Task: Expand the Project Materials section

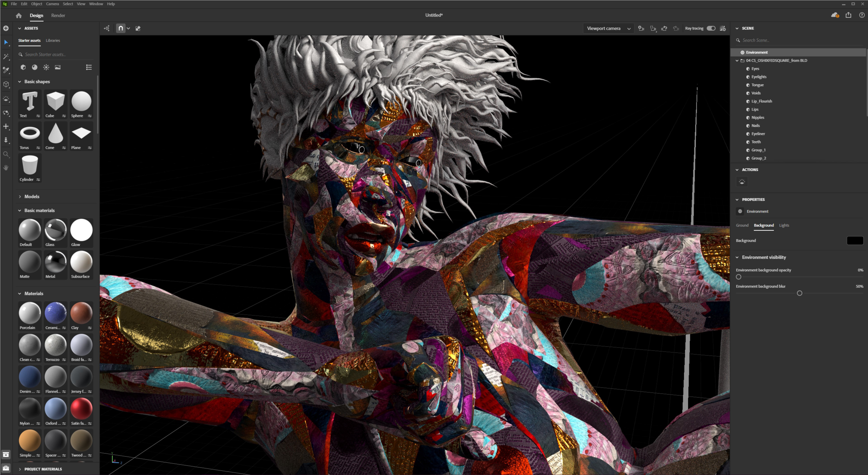Action: [x=43, y=469]
